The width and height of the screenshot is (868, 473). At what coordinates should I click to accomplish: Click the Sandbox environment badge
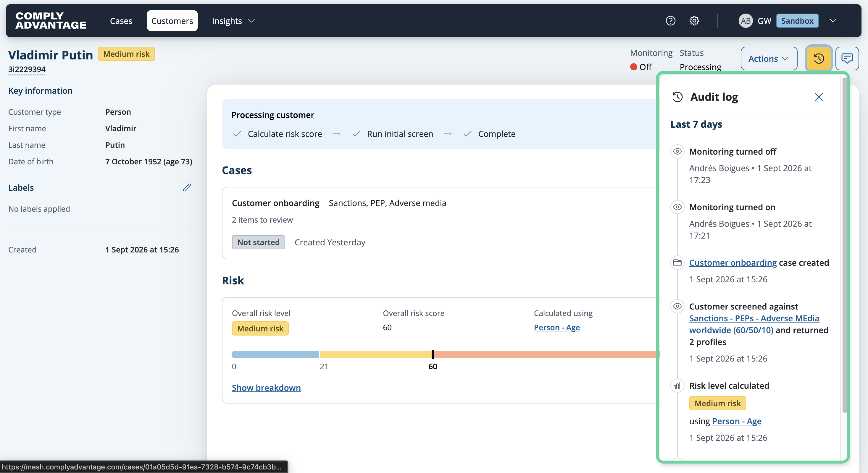tap(797, 21)
